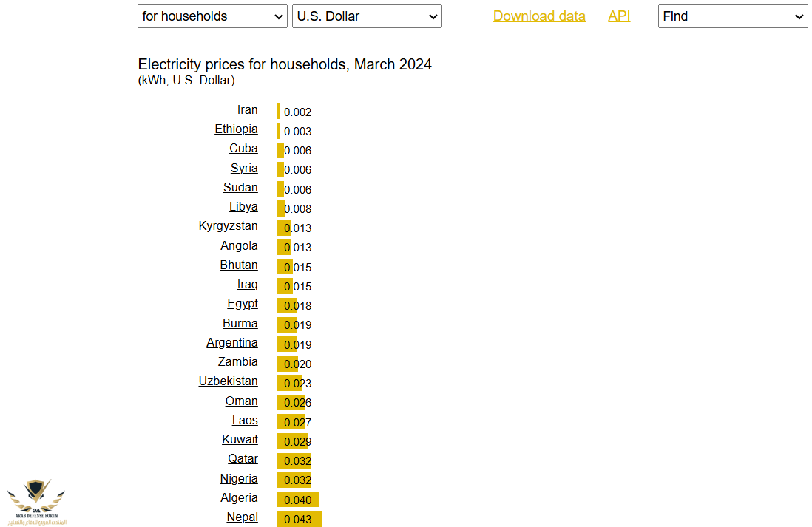The width and height of the screenshot is (812, 527).
Task: Select the Uzbekistan link
Action: (228, 381)
